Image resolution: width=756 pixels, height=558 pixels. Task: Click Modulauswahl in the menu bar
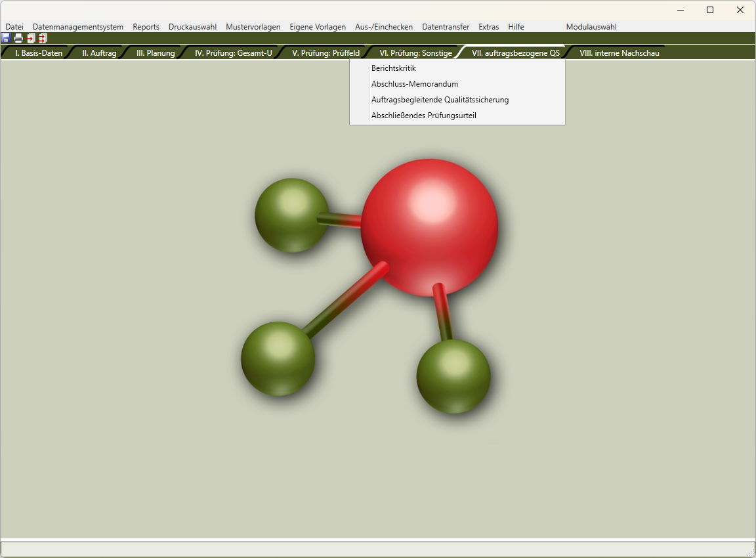[x=591, y=27]
